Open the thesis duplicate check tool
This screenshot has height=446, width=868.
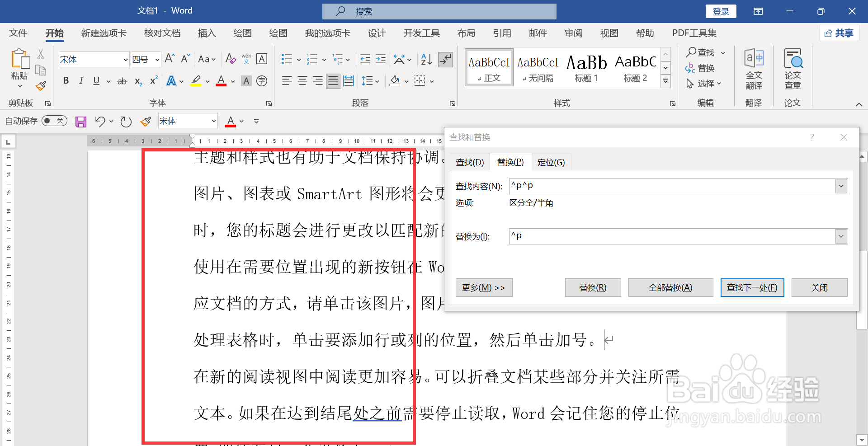point(793,69)
